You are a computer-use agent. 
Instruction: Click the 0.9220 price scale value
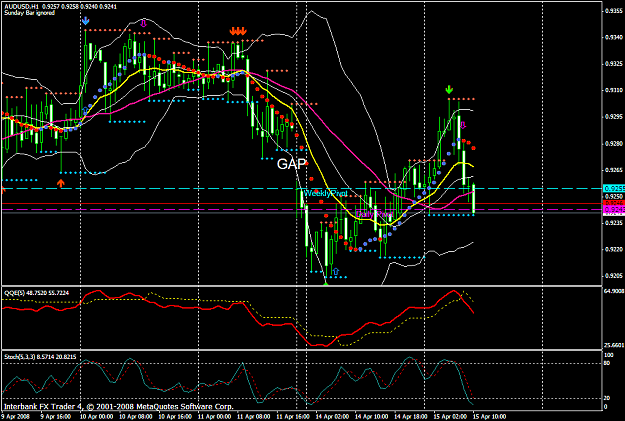pyautogui.click(x=614, y=250)
